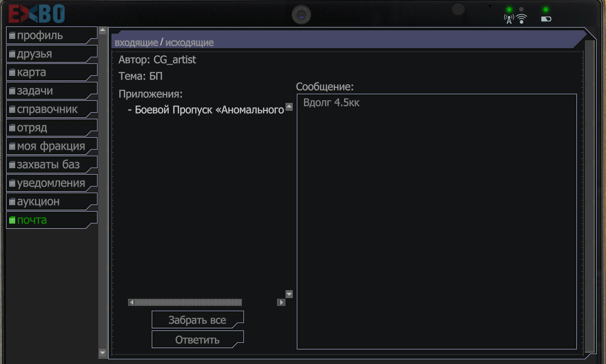Image resolution: width=606 pixels, height=364 pixels.
Task: Click the camera lens icon at the top center
Action: [302, 13]
